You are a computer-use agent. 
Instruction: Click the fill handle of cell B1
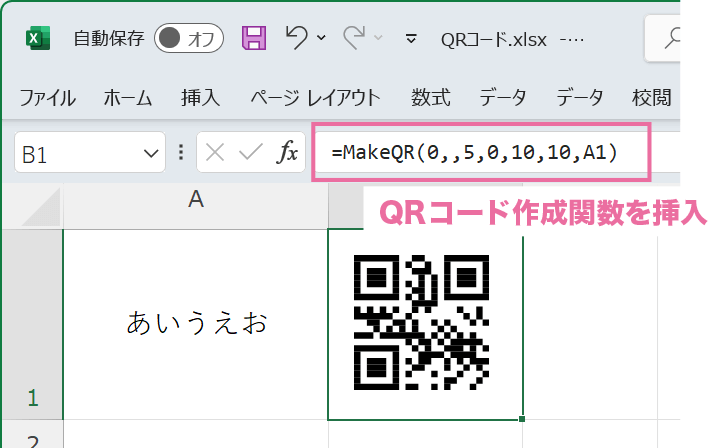click(x=522, y=418)
